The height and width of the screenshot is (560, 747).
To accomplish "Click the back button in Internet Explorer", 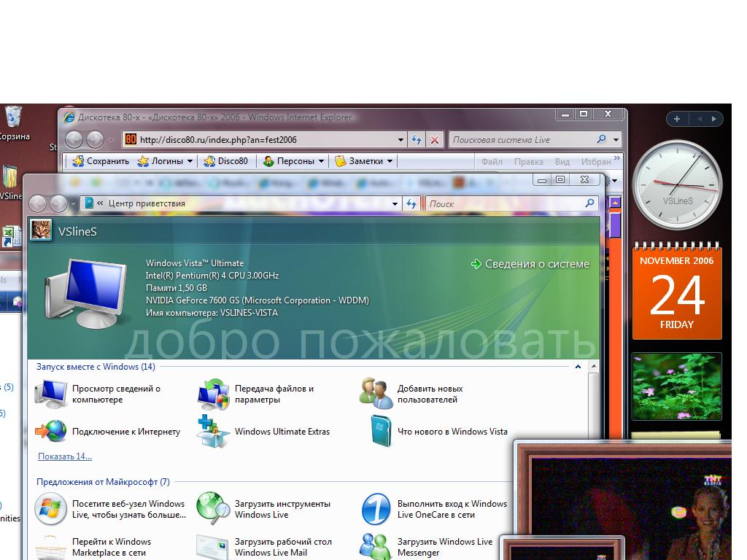I will [x=74, y=139].
